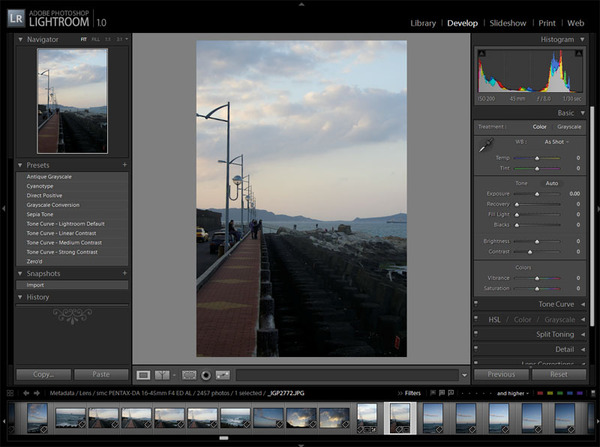
Task: Click the Vibrance slider handle
Action: 537,279
